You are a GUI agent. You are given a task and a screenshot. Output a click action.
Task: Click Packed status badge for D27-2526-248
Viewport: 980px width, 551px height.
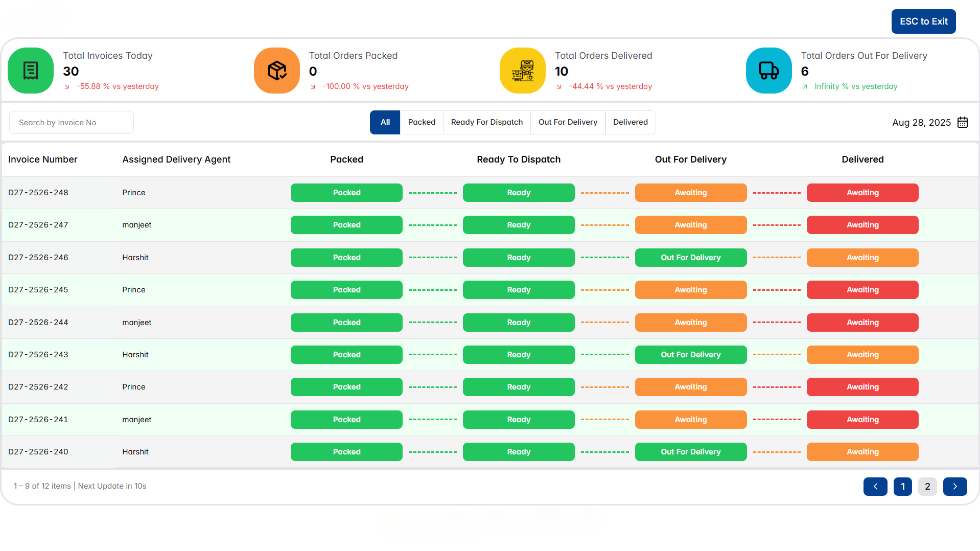coord(346,193)
